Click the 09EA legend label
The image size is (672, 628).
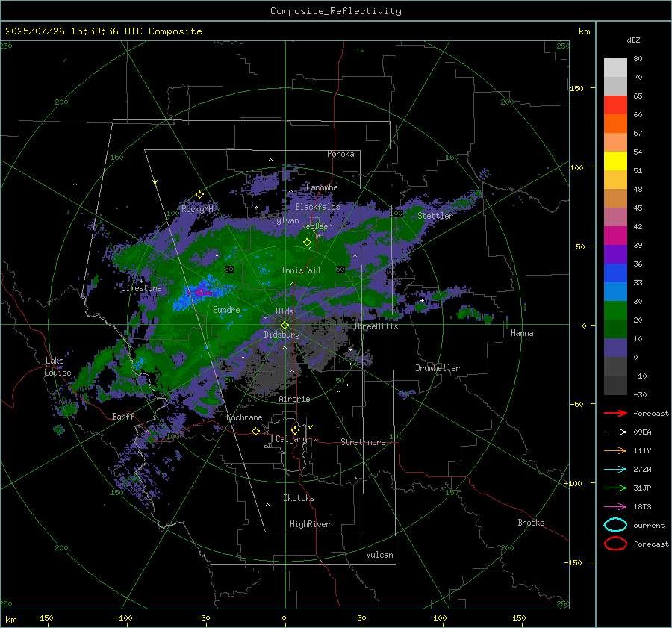point(642,432)
